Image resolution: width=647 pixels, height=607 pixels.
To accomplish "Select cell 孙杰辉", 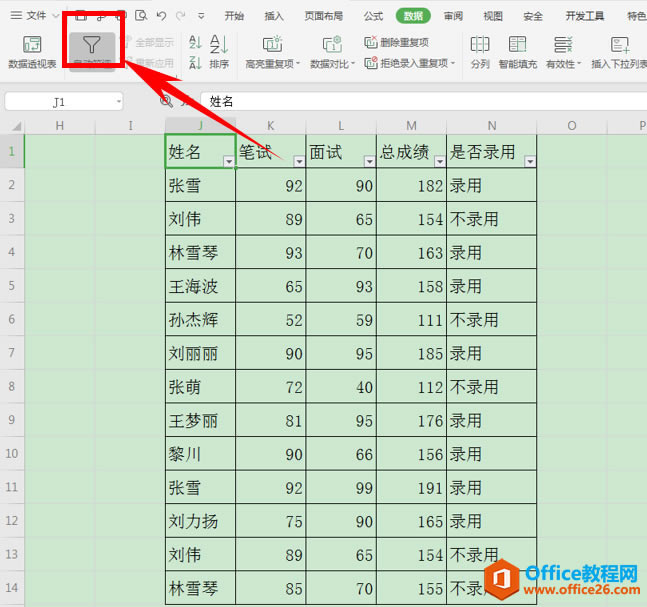I will coord(200,319).
